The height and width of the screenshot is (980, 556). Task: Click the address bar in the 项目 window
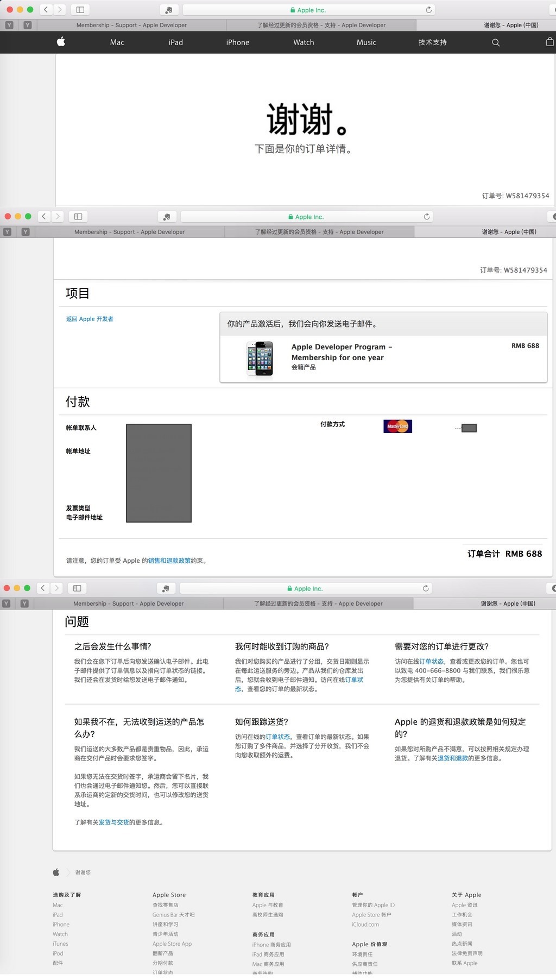click(308, 216)
